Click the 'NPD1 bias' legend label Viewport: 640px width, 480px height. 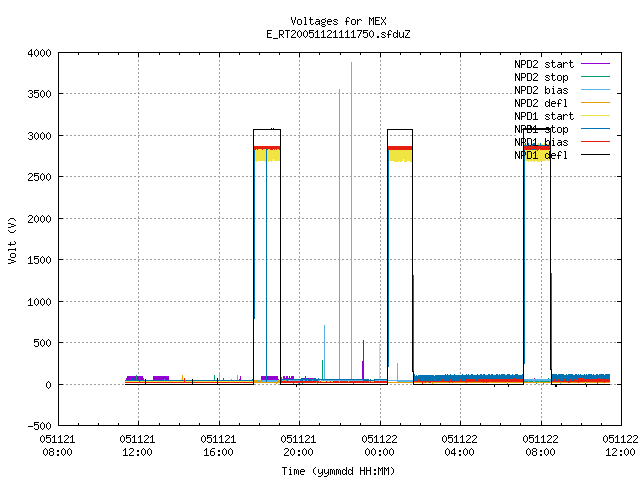(x=541, y=142)
